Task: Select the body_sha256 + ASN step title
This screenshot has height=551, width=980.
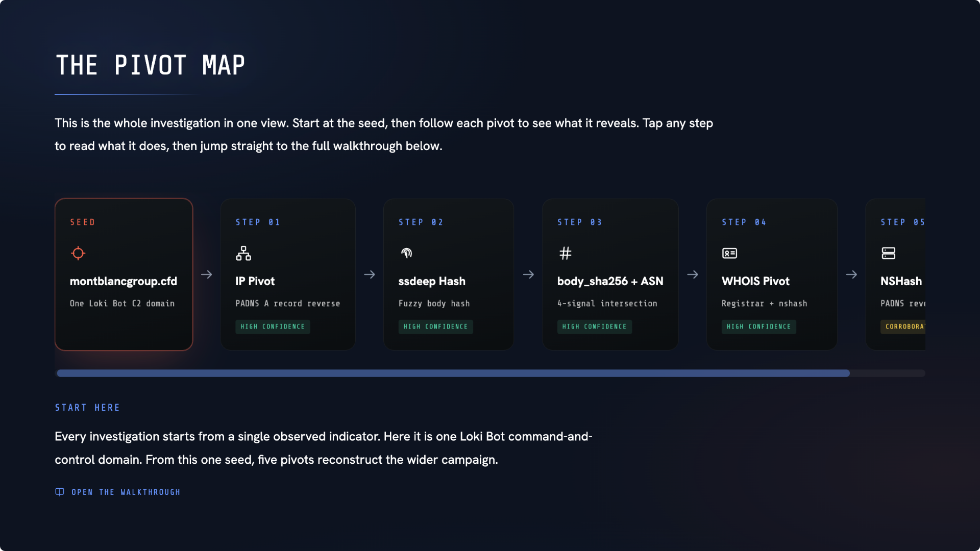Action: 610,281
